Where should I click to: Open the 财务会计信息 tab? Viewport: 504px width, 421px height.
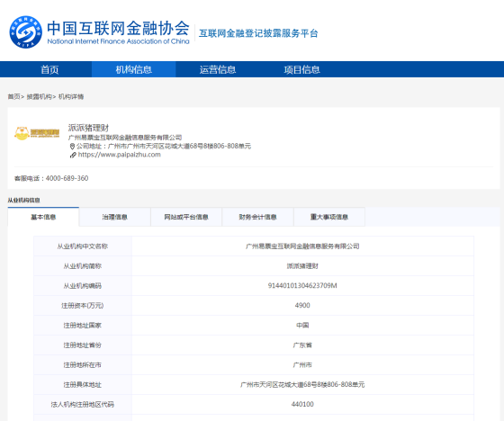coord(257,218)
